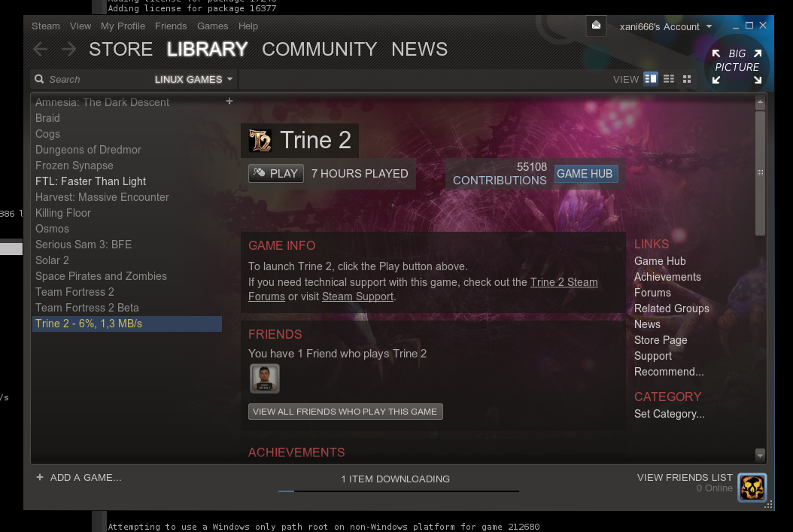Click the search magnifier icon
This screenshot has height=532, width=793.
39,79
